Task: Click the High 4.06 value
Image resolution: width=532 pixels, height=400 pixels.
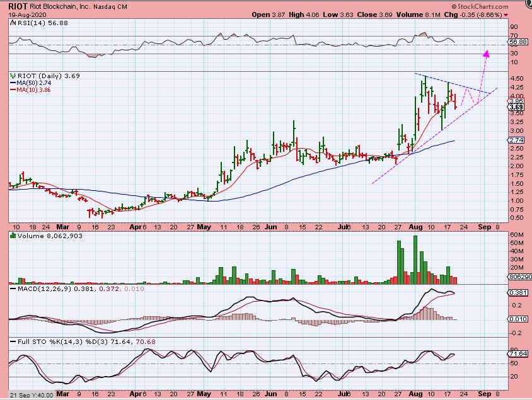Action: coord(304,15)
